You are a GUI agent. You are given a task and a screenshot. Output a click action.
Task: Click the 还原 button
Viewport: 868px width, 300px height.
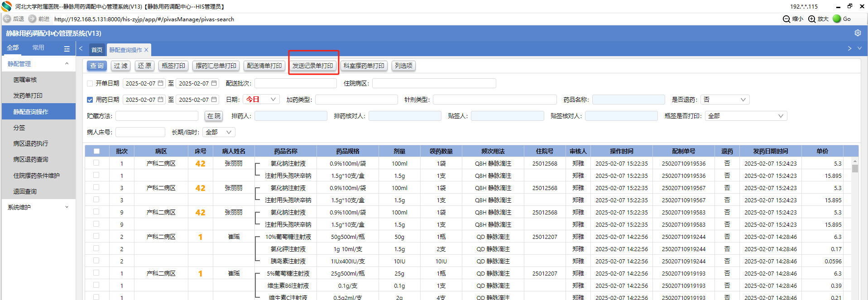click(144, 66)
